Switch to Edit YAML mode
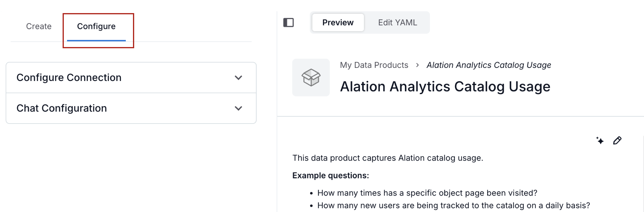The image size is (644, 212). click(397, 23)
